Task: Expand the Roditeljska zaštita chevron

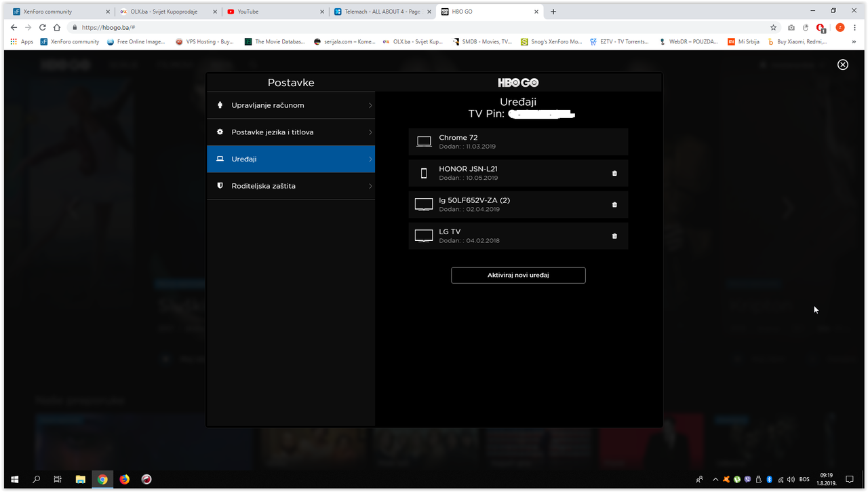Action: 370,186
